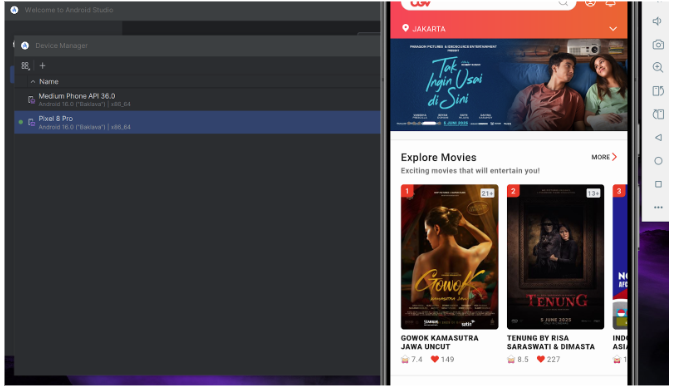Open MORE movies link
Viewport: 675px width, 388px height.
pos(604,157)
